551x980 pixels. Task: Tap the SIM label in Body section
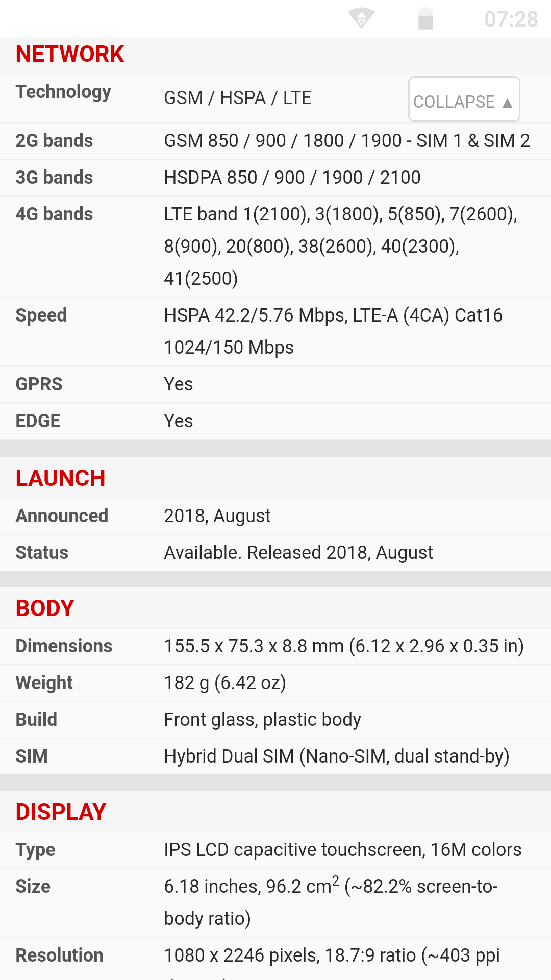click(x=32, y=756)
